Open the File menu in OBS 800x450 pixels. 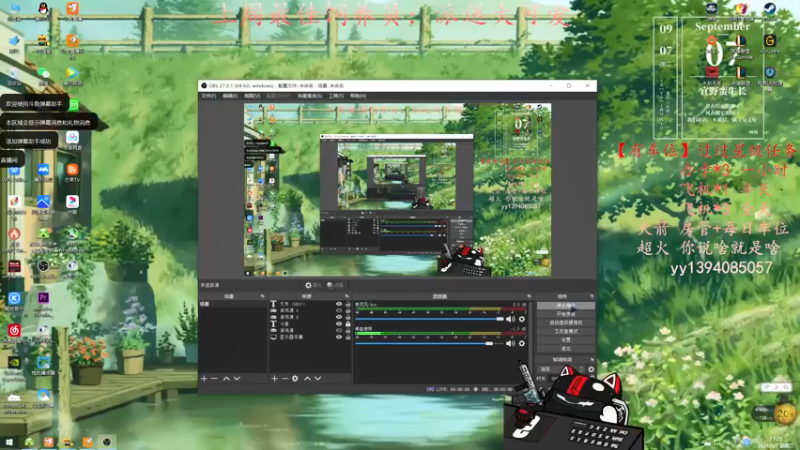pos(209,96)
